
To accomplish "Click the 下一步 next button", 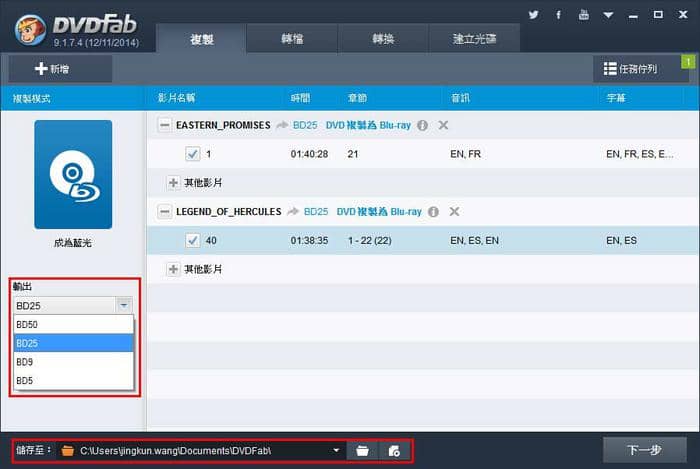I will pos(644,450).
